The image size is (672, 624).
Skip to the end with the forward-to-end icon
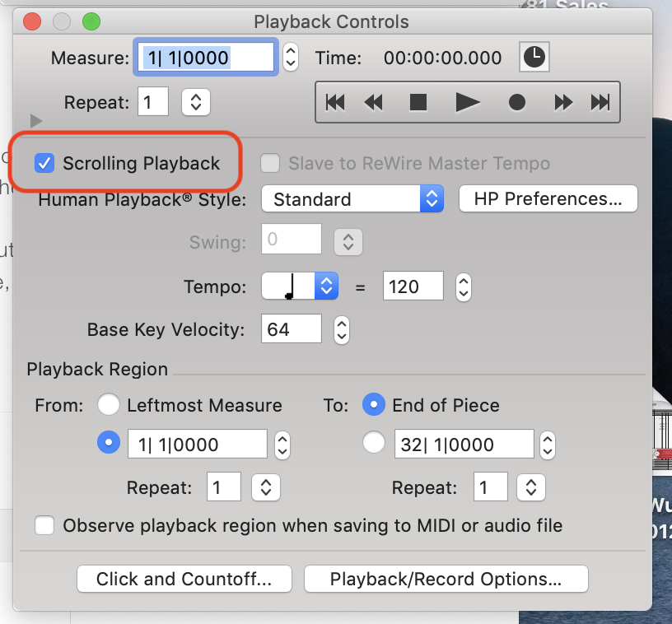tap(600, 102)
